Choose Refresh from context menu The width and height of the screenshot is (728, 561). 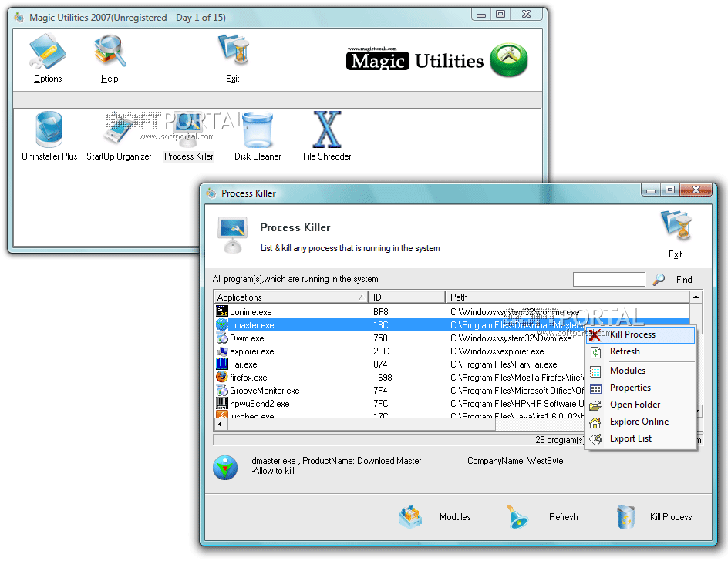coord(640,351)
